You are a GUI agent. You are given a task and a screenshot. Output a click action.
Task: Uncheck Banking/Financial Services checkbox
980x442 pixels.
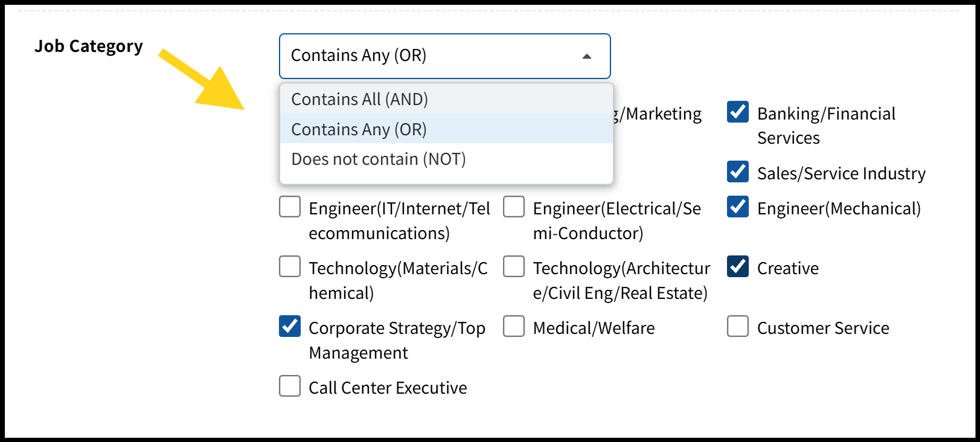point(738,112)
